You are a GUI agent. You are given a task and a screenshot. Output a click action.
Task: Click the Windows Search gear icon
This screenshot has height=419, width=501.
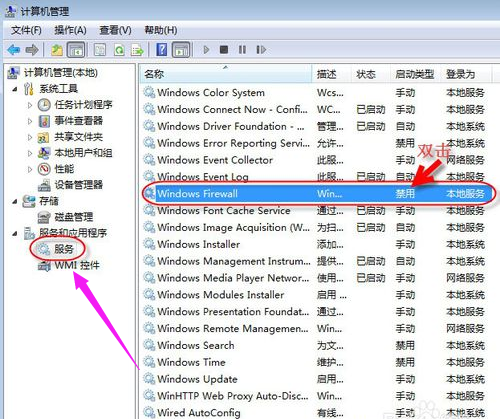149,345
